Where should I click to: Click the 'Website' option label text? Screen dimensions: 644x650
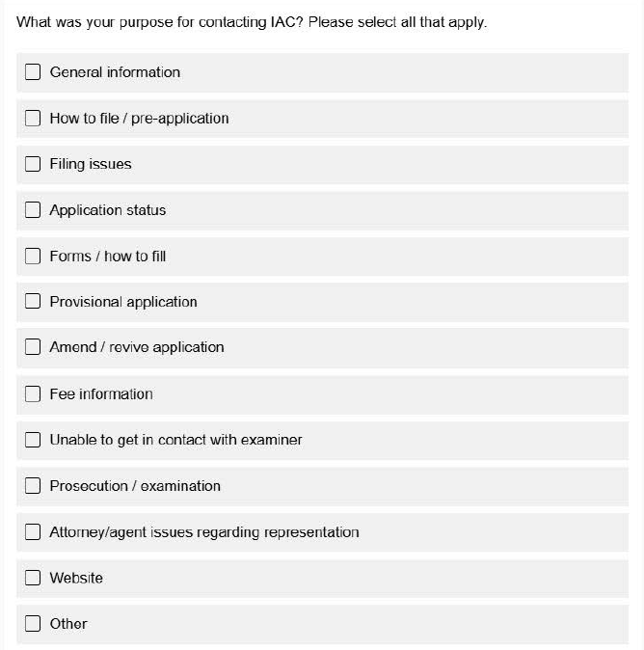click(x=76, y=578)
